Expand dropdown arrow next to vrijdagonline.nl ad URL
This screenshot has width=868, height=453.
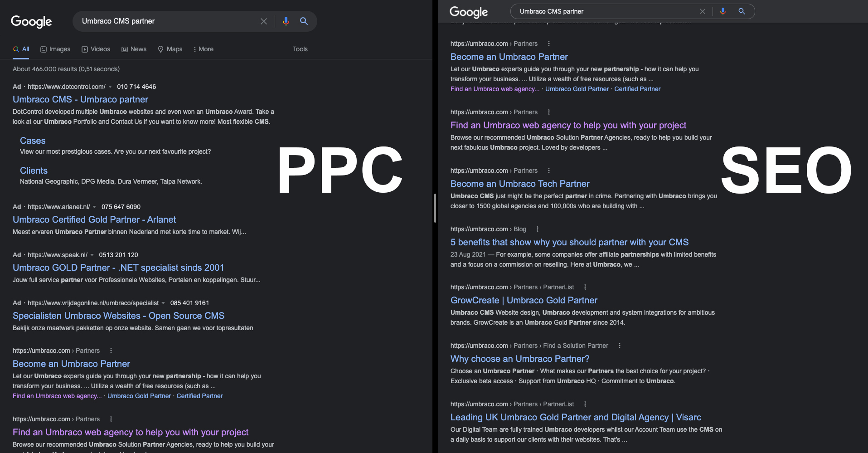pos(163,303)
